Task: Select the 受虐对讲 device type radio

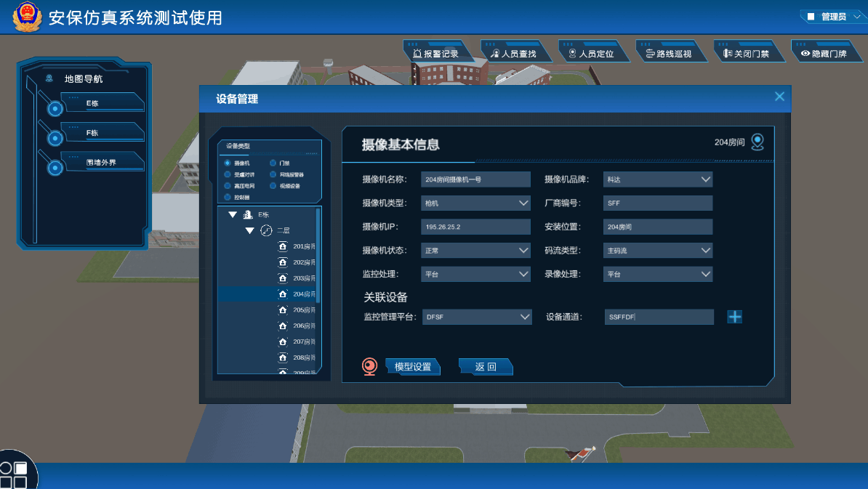Action: coord(228,174)
